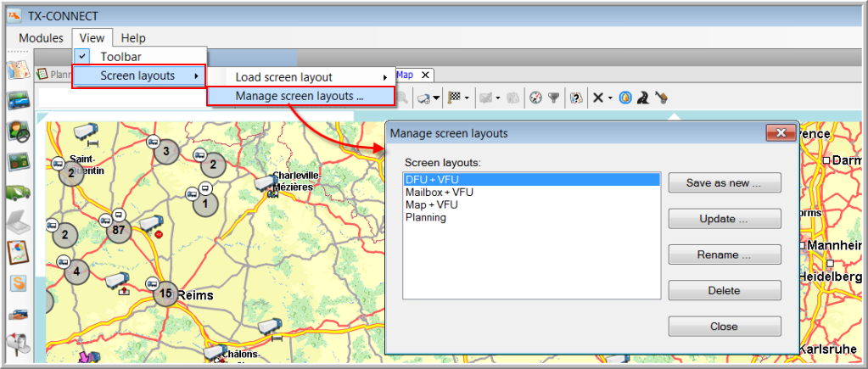
Task: Open the dropdown arrow beside the vehicle icon
Action: click(436, 98)
